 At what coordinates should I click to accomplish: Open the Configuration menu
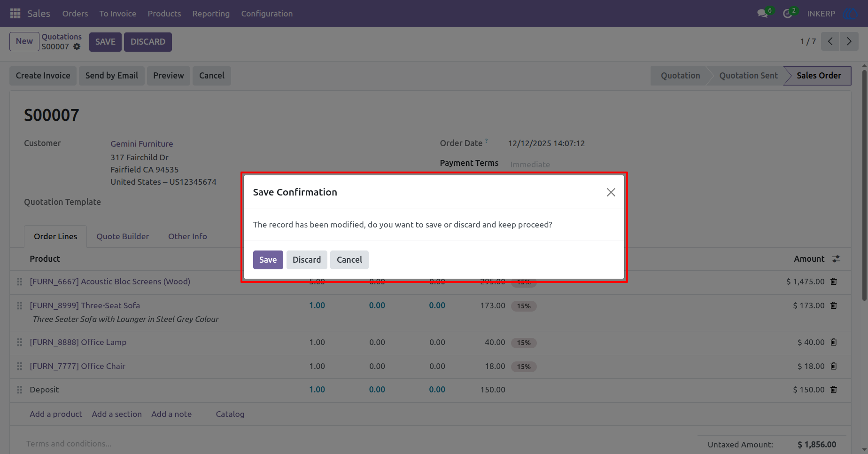tap(267, 14)
